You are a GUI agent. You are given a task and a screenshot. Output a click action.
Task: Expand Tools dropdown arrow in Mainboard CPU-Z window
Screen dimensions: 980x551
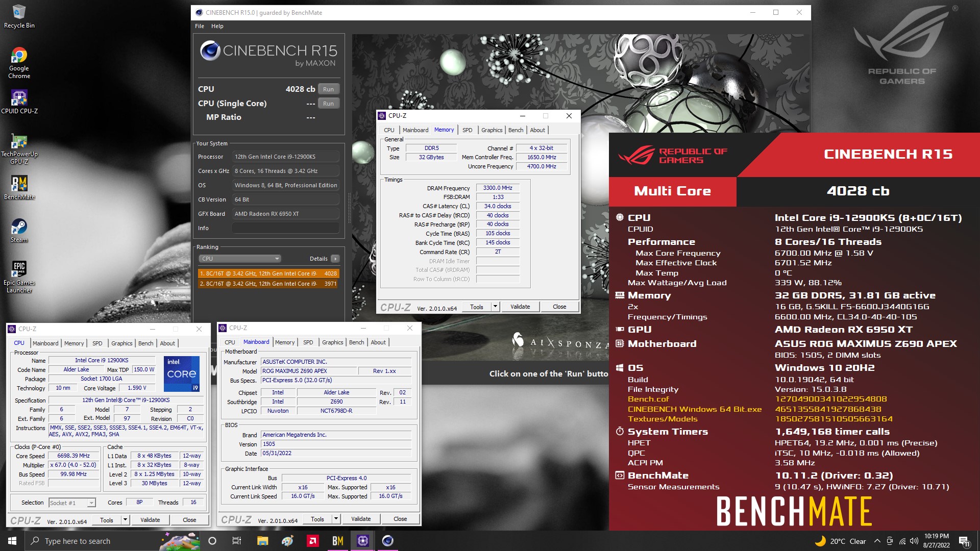point(335,519)
